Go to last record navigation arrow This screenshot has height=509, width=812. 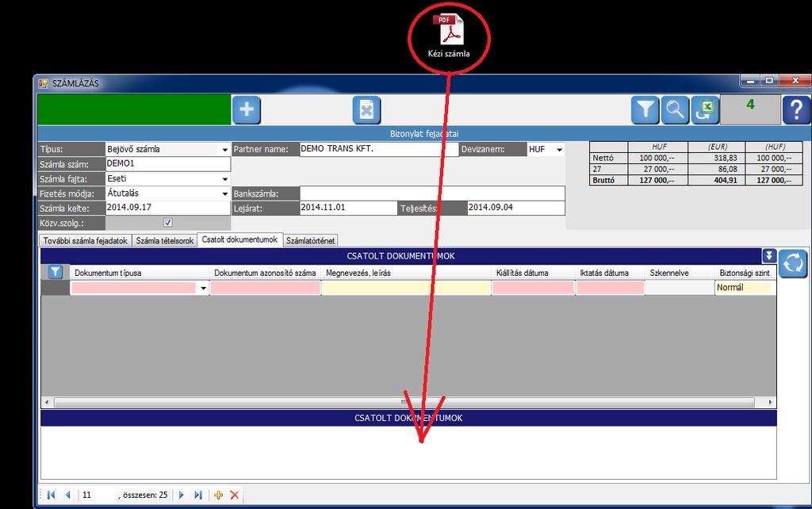197,495
